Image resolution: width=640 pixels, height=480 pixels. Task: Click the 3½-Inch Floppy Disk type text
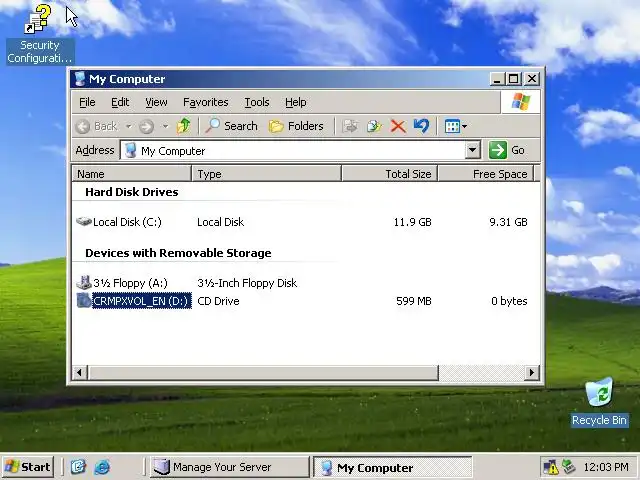[247, 282]
